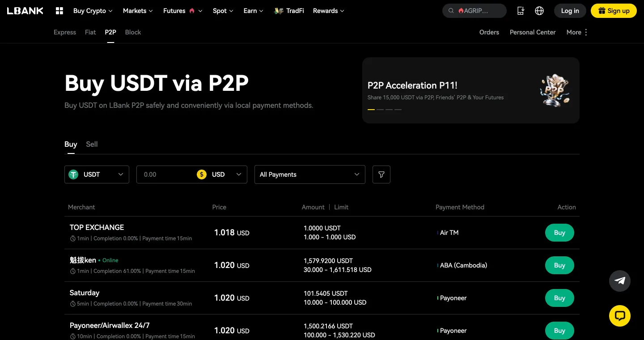Expand the Earn menu
Image resolution: width=644 pixels, height=340 pixels.
coord(254,11)
